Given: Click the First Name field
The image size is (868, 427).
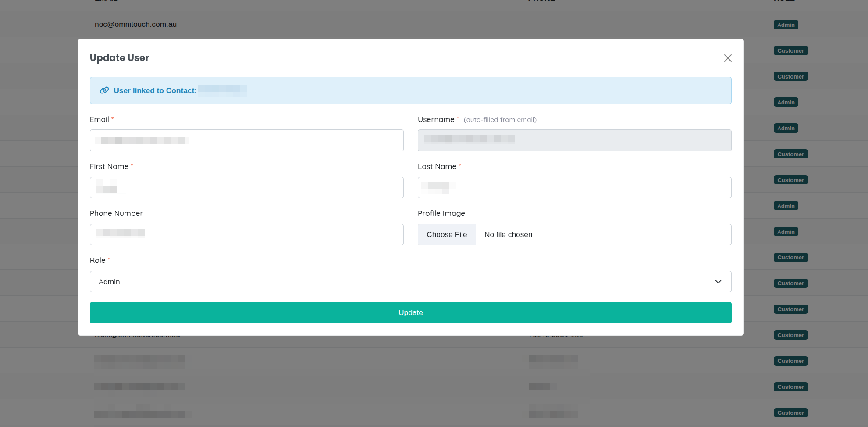Looking at the screenshot, I should pos(246,187).
